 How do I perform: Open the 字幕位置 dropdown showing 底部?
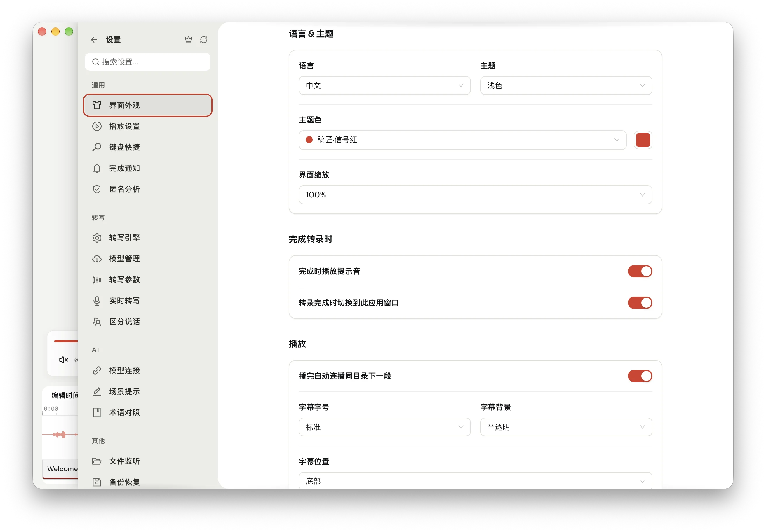[x=475, y=481]
